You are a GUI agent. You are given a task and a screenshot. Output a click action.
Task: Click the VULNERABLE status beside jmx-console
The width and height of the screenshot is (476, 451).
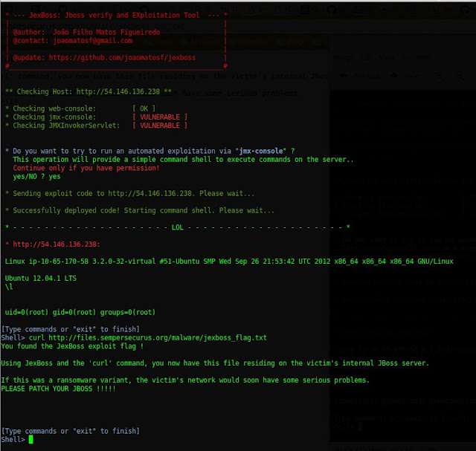click(x=160, y=117)
